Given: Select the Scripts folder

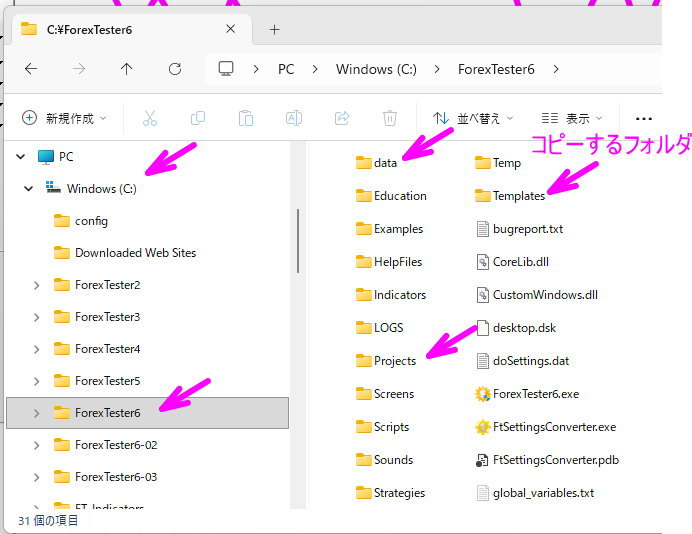Looking at the screenshot, I should [383, 427].
